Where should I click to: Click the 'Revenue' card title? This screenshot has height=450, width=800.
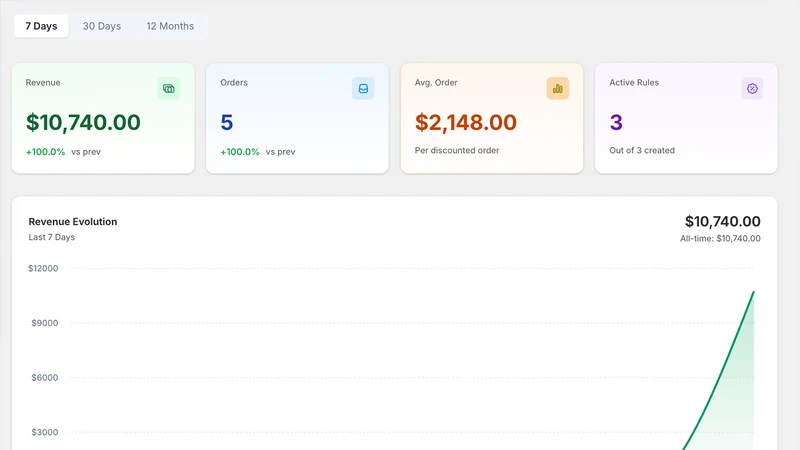[x=43, y=83]
